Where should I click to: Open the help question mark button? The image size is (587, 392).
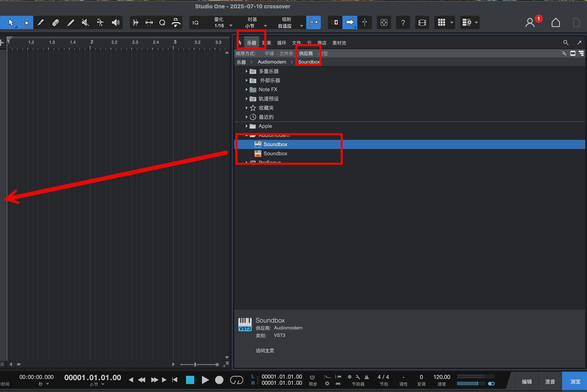tap(403, 23)
